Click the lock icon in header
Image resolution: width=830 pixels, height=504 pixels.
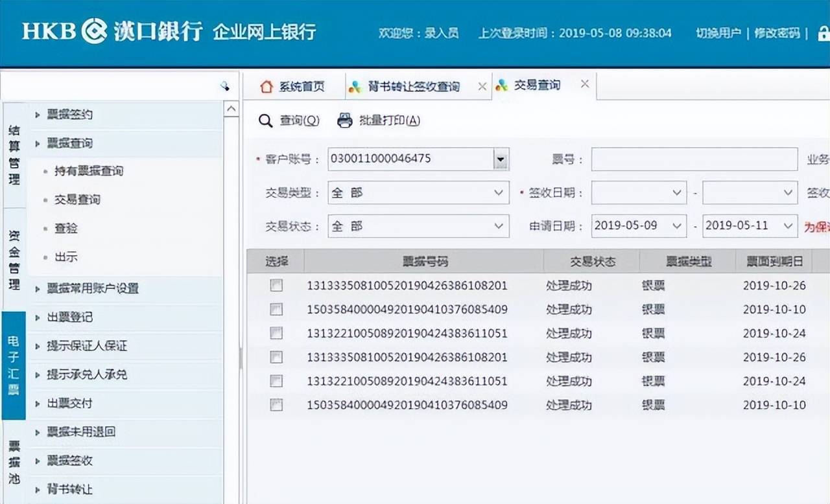click(x=824, y=33)
